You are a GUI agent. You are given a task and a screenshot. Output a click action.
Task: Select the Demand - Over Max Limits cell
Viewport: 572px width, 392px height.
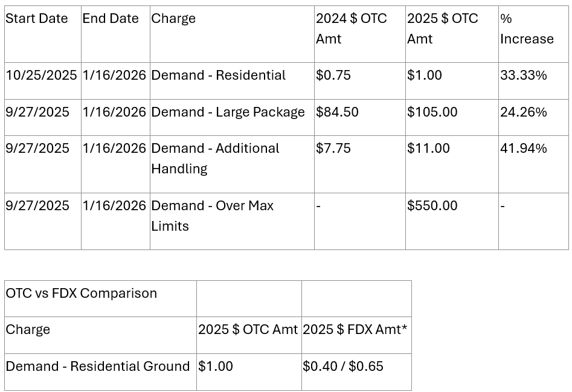(x=232, y=221)
